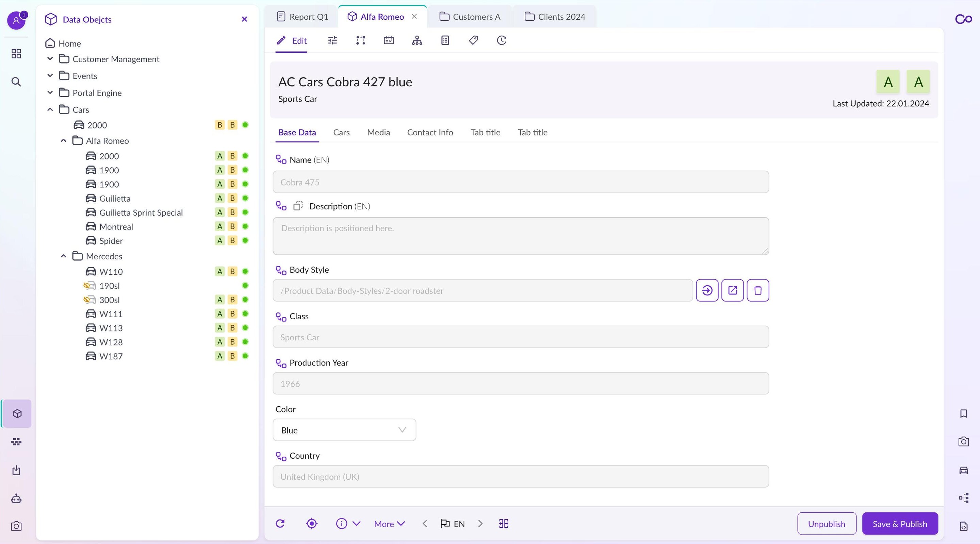Image resolution: width=980 pixels, height=544 pixels.
Task: Expand the info dropdown chevron
Action: pyautogui.click(x=357, y=524)
